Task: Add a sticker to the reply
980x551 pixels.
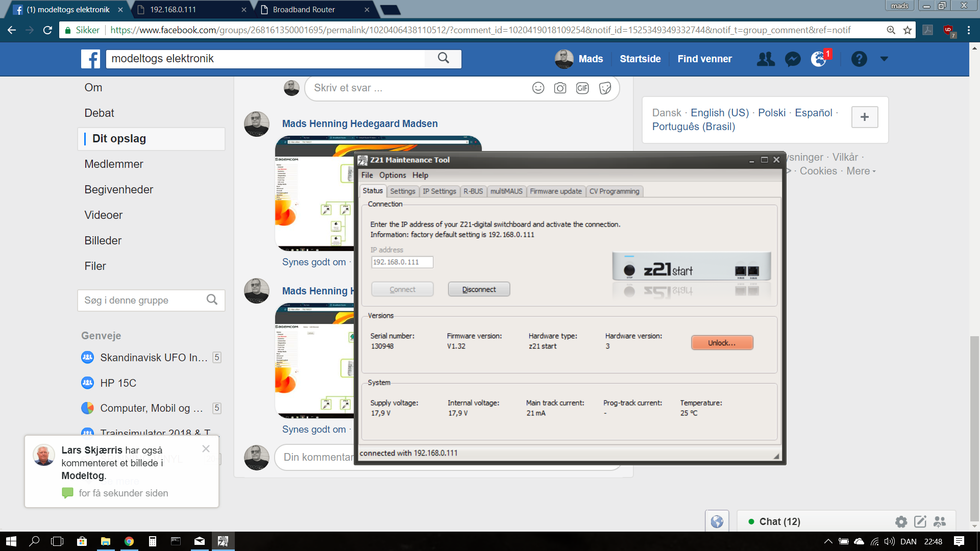Action: (605, 88)
